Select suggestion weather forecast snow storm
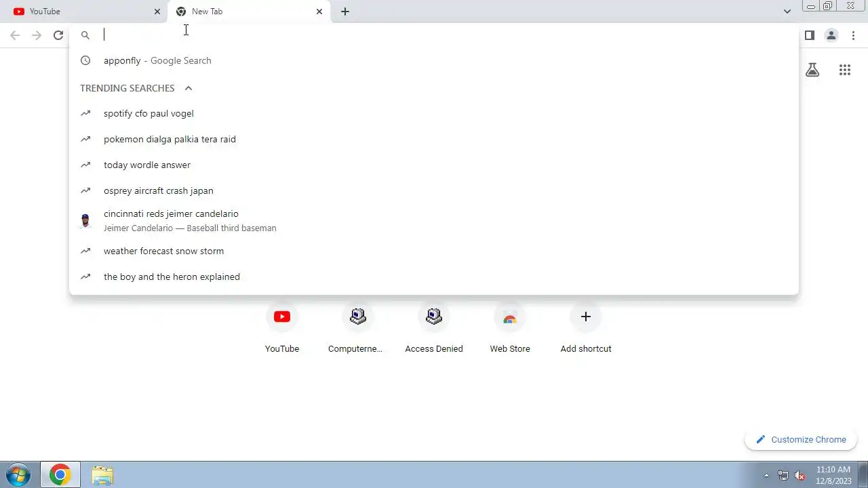Viewport: 868px width, 488px height. 434,251
